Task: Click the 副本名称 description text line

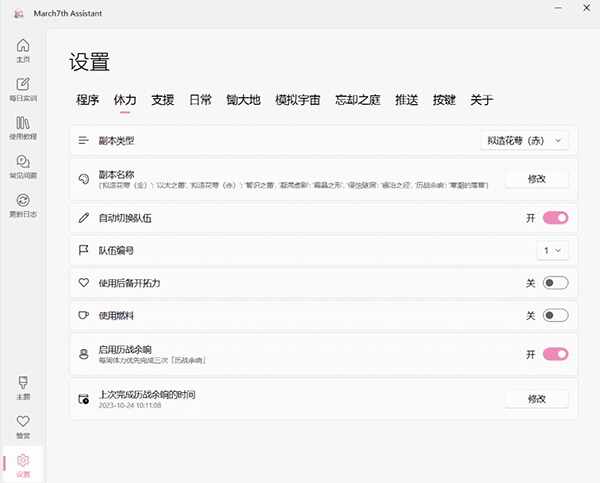Action: click(293, 185)
